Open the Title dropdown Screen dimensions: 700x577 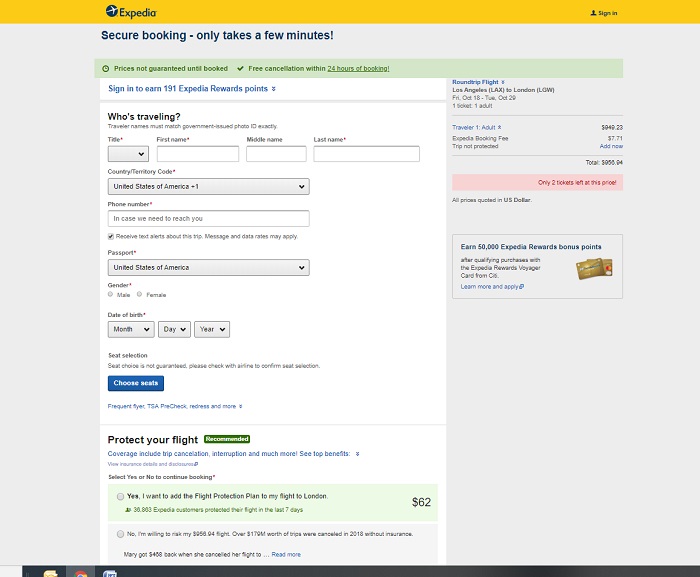coord(128,154)
